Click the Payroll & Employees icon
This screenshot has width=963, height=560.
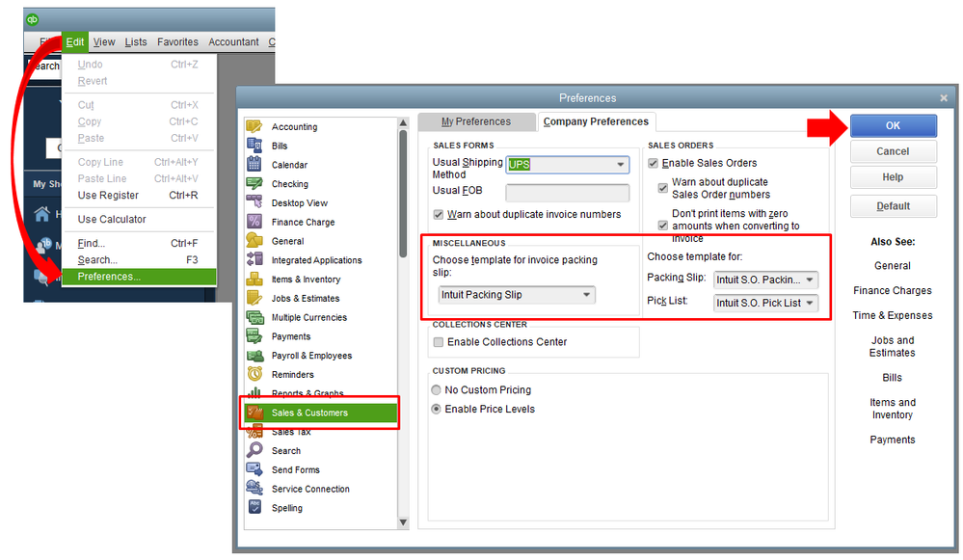(x=254, y=355)
